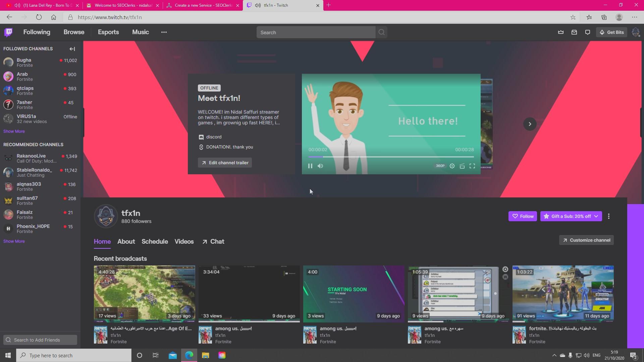Screen dimensions: 644x362
Task: Click the Twitch logo home icon
Action: pyautogui.click(x=8, y=32)
